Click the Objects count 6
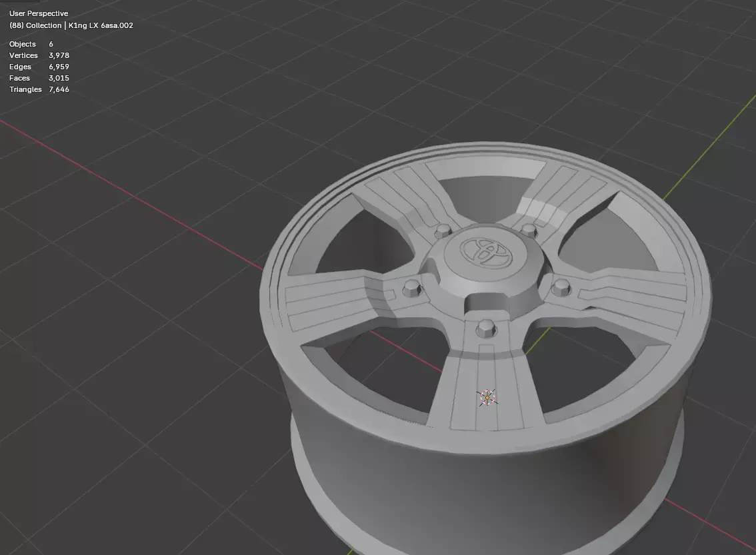Screen dimensions: 756x555 coord(51,44)
